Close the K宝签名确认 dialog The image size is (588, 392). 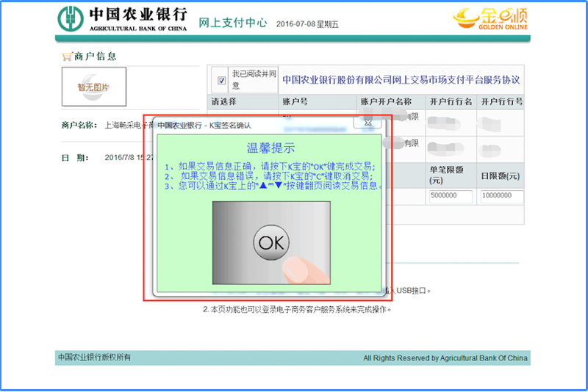[x=368, y=124]
